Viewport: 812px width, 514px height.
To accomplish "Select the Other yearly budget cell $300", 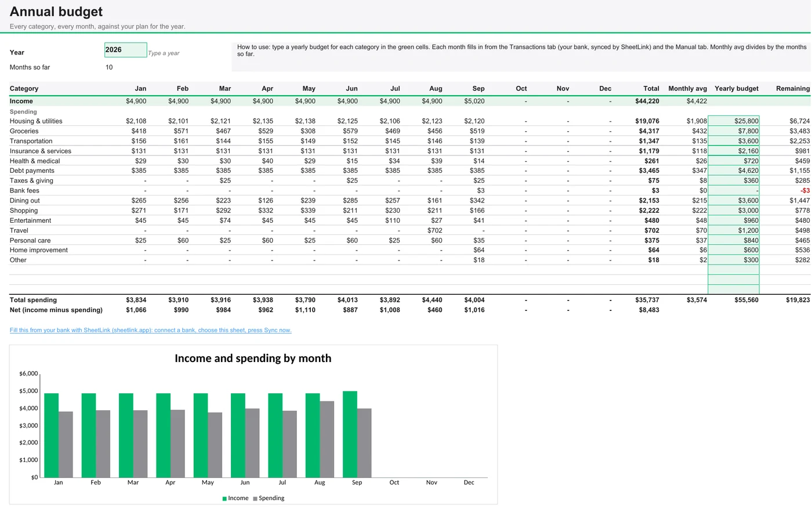I will (734, 260).
